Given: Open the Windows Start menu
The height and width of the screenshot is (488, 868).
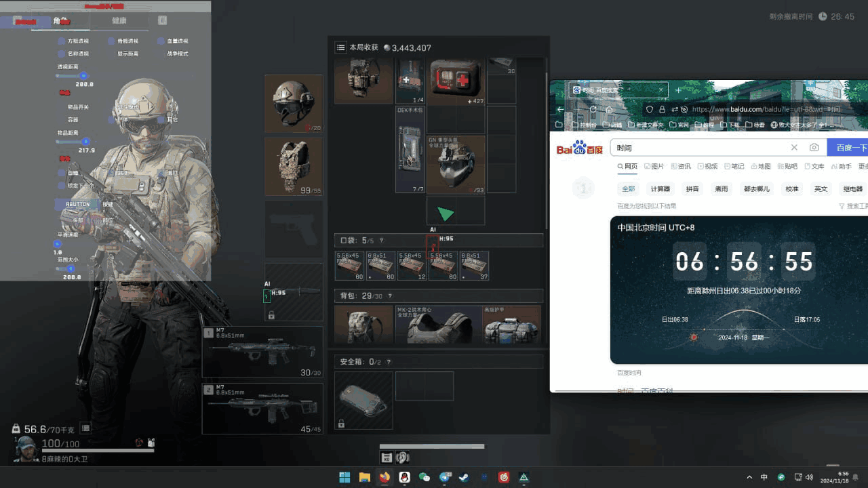Looking at the screenshot, I should tap(344, 477).
